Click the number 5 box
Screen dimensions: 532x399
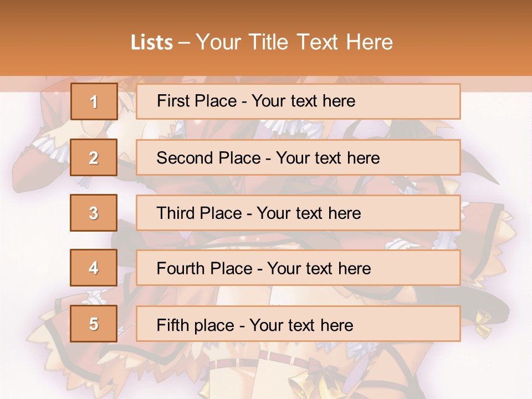pyautogui.click(x=94, y=324)
